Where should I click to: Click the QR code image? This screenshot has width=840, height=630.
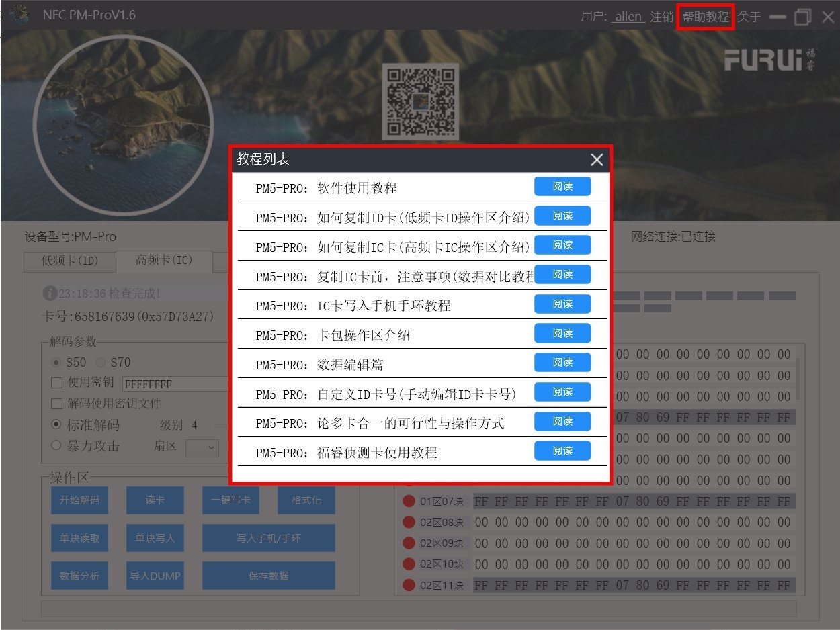click(x=420, y=101)
